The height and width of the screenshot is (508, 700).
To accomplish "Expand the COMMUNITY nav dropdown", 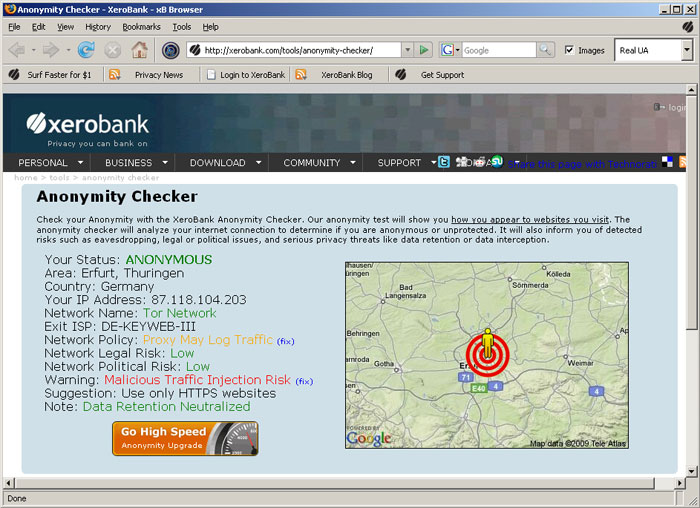I will 353,162.
